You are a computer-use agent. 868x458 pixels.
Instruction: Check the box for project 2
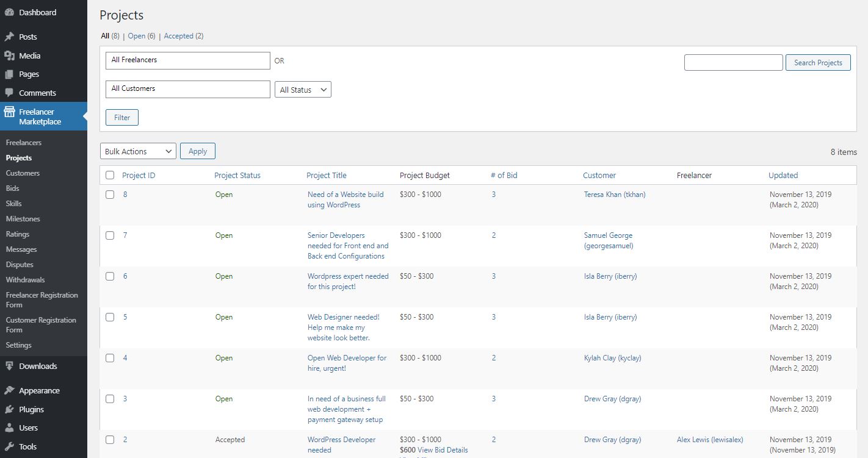[110, 440]
